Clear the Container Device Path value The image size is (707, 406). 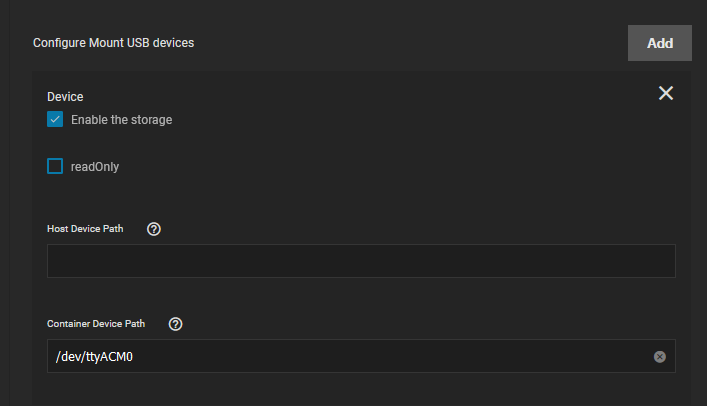[660, 357]
